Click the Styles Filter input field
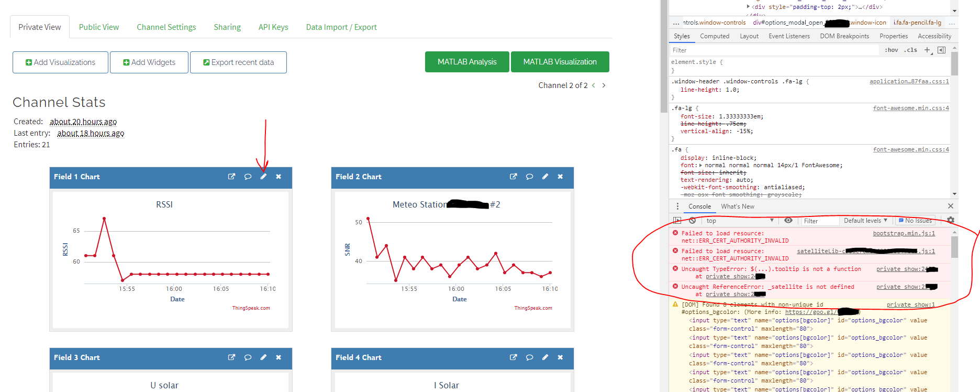This screenshot has width=980, height=392. coord(775,50)
